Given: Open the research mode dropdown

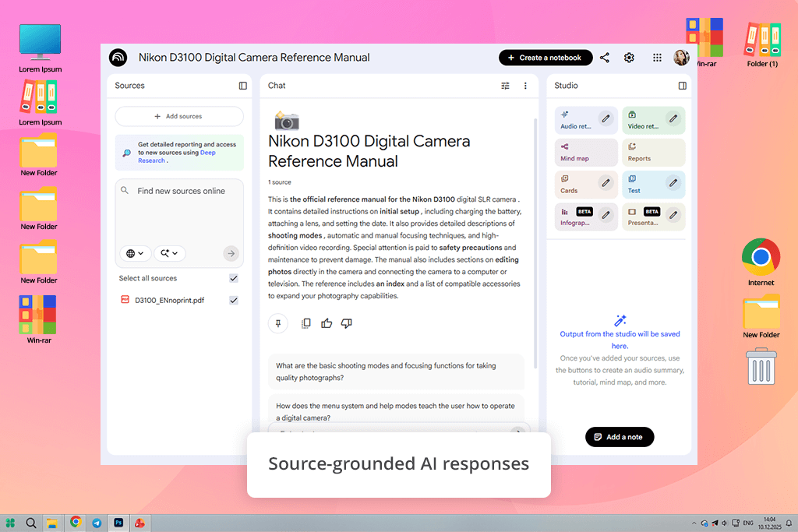Looking at the screenshot, I should coord(170,253).
